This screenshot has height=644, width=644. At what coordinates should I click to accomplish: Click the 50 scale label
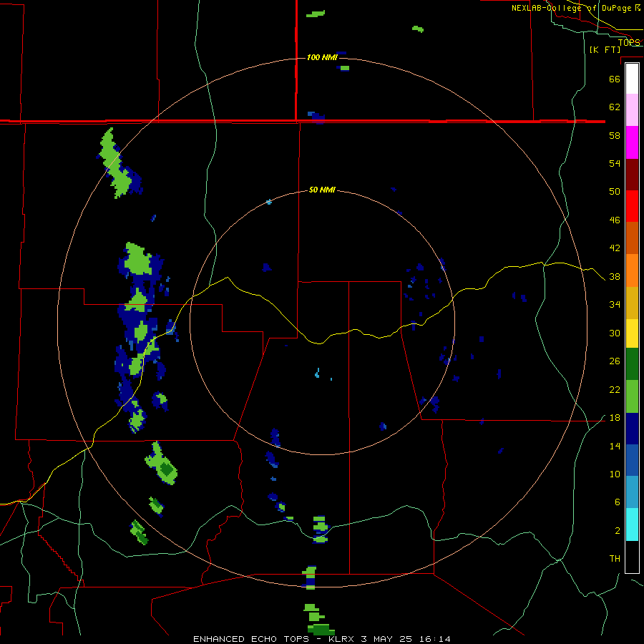615,191
